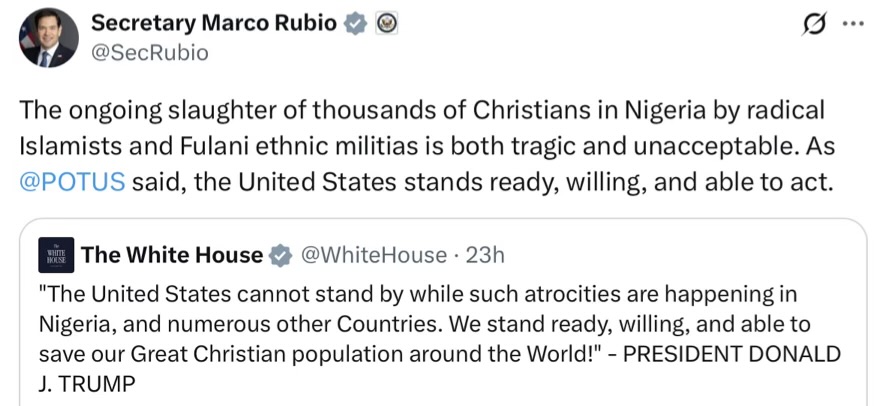This screenshot has width=876, height=406.
Task: Visit the @SecRubio handle link
Action: pos(150,52)
